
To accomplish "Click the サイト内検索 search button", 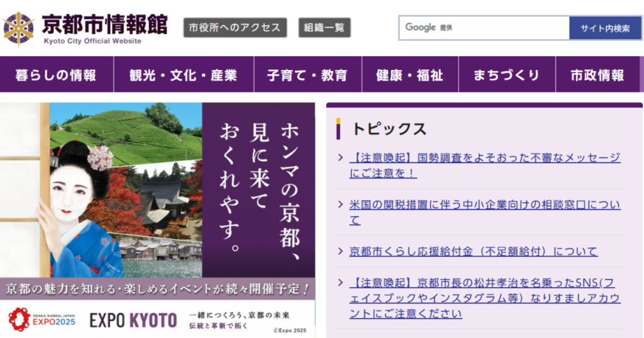I will tap(605, 28).
